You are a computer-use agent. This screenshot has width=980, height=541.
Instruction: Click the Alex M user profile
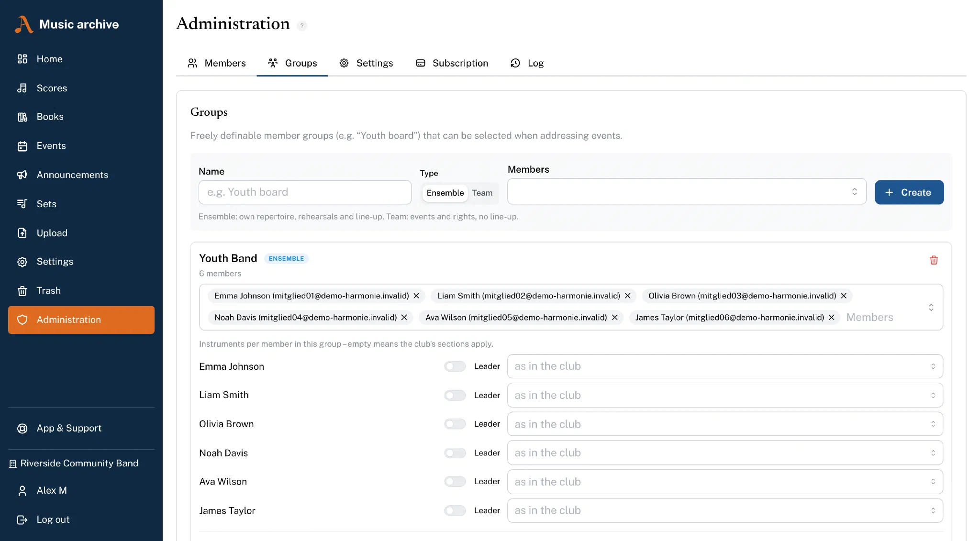click(x=81, y=490)
